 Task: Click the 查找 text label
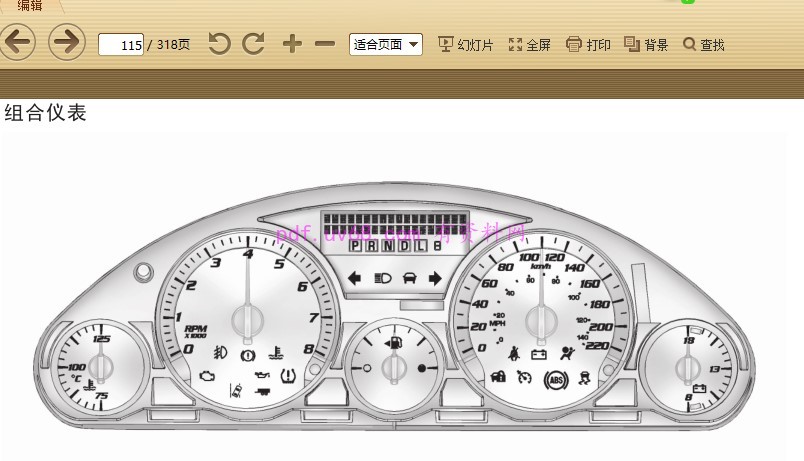tap(713, 45)
